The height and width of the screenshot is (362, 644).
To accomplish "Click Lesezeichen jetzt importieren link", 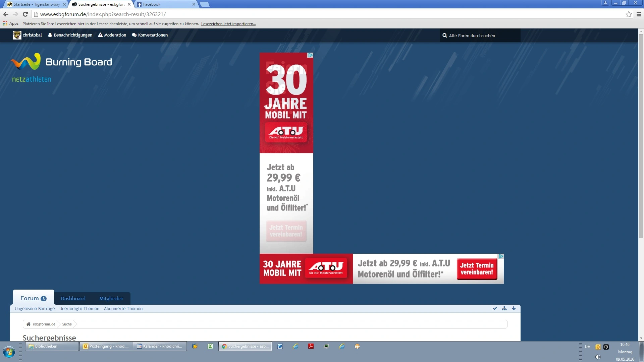I will tap(228, 24).
